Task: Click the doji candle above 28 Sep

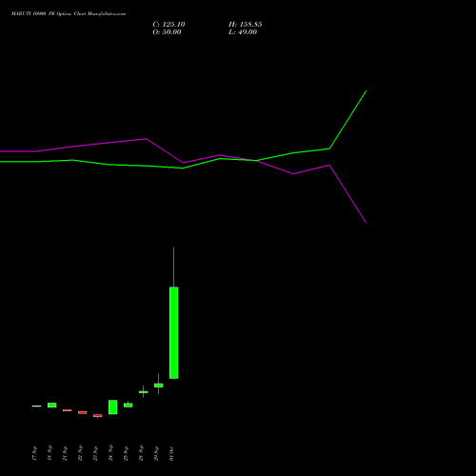Action: click(x=144, y=392)
